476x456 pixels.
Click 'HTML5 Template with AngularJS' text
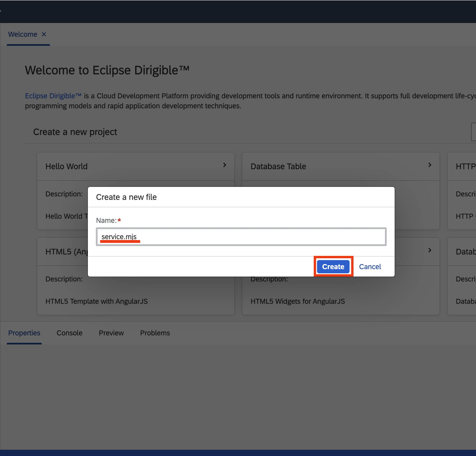coord(96,301)
